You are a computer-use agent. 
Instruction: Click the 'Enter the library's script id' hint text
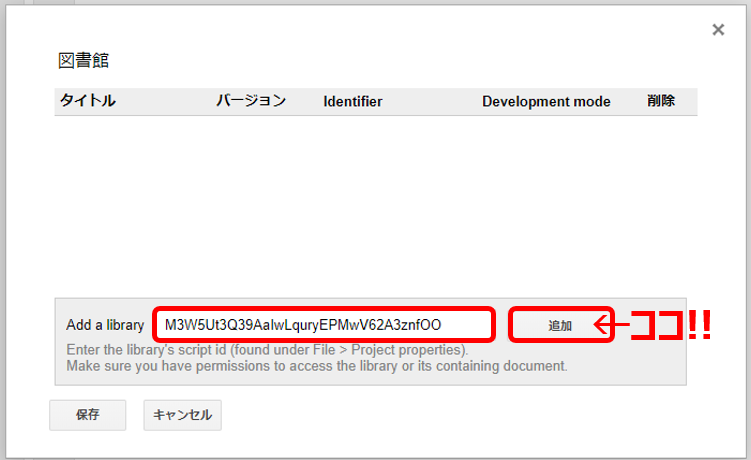pyautogui.click(x=267, y=350)
